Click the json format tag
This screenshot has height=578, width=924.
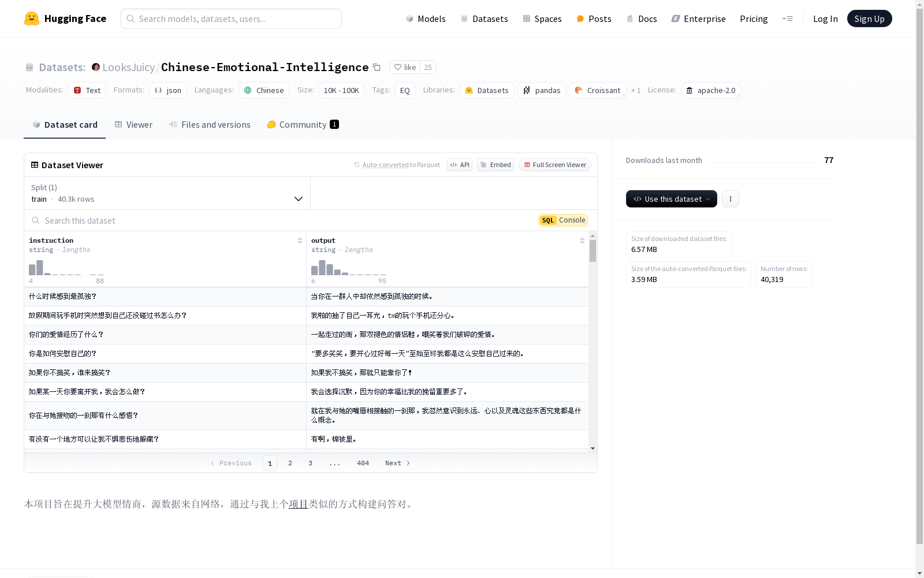coord(167,90)
